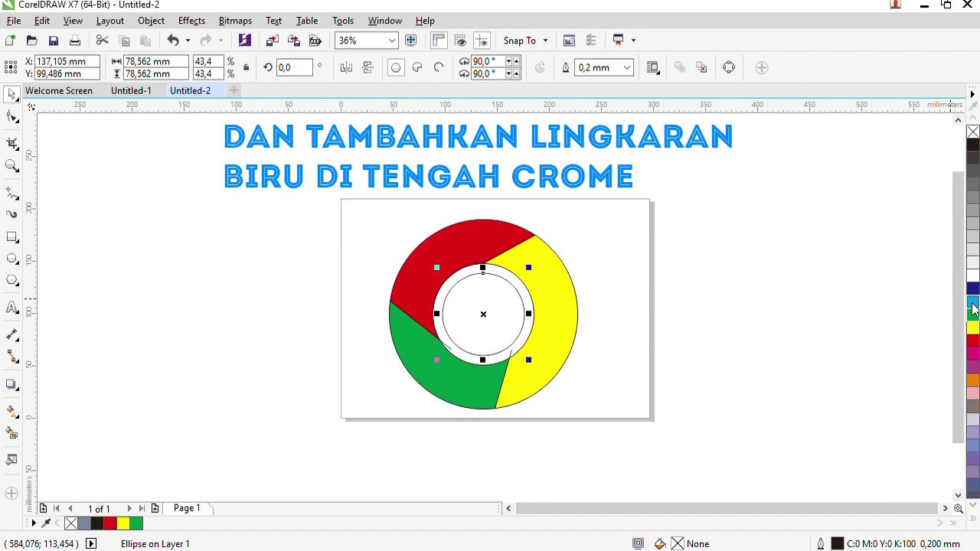The image size is (980, 551).
Task: Click the yellow swatch in color palette
Action: 973,328
